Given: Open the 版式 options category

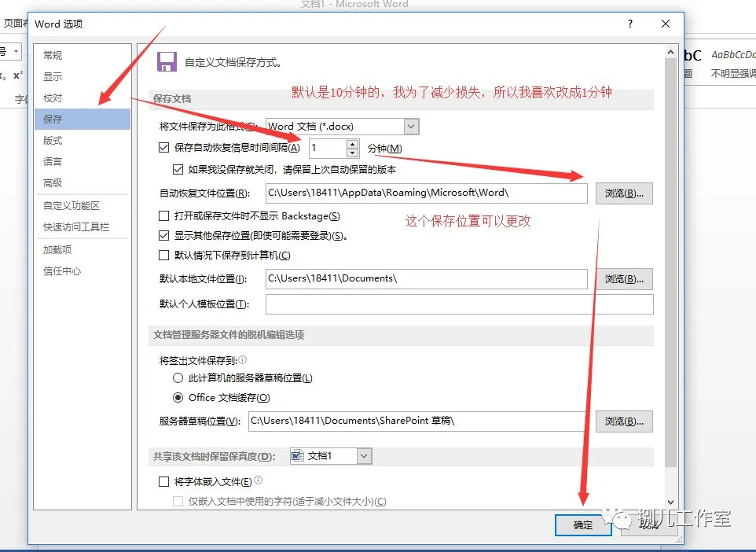Looking at the screenshot, I should tap(83, 141).
